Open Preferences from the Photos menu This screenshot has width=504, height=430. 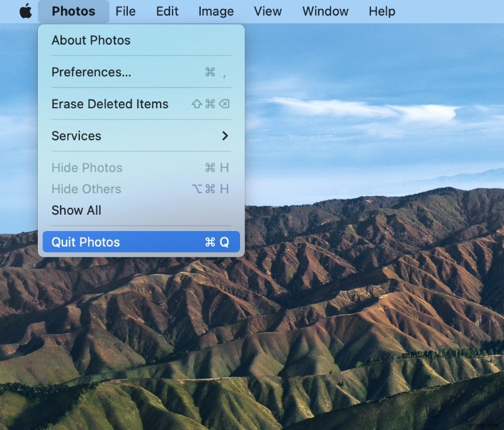[92, 72]
